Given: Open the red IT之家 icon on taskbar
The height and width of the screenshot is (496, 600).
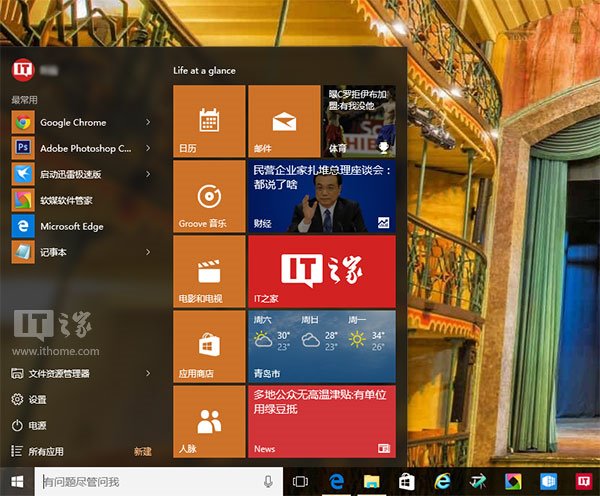Looking at the screenshot, I should pos(584,481).
